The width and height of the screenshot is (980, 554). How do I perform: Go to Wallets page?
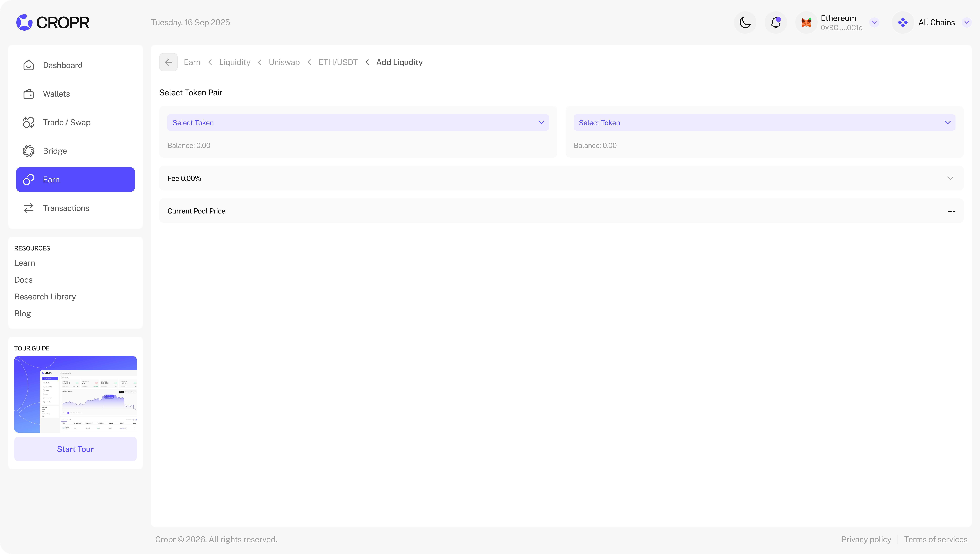click(75, 94)
